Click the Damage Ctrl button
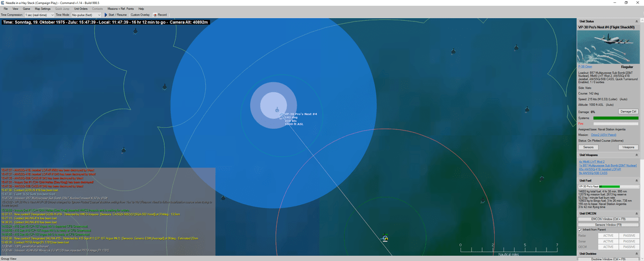 click(x=628, y=111)
